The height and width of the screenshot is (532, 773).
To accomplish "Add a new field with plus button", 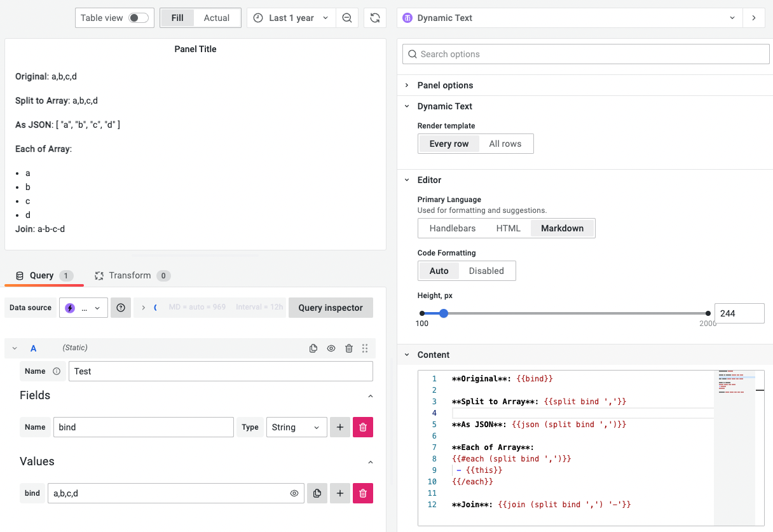I will coord(340,427).
